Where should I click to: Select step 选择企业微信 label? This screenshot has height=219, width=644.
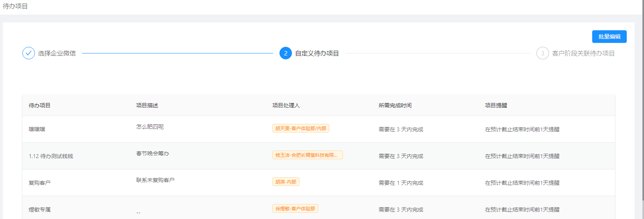pos(57,53)
